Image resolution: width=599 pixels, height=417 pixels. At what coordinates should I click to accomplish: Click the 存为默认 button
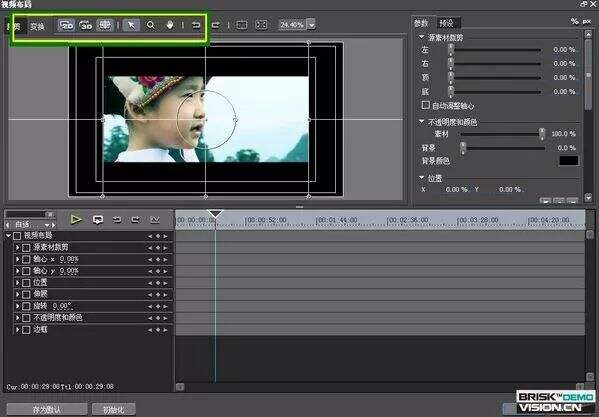pos(47,409)
